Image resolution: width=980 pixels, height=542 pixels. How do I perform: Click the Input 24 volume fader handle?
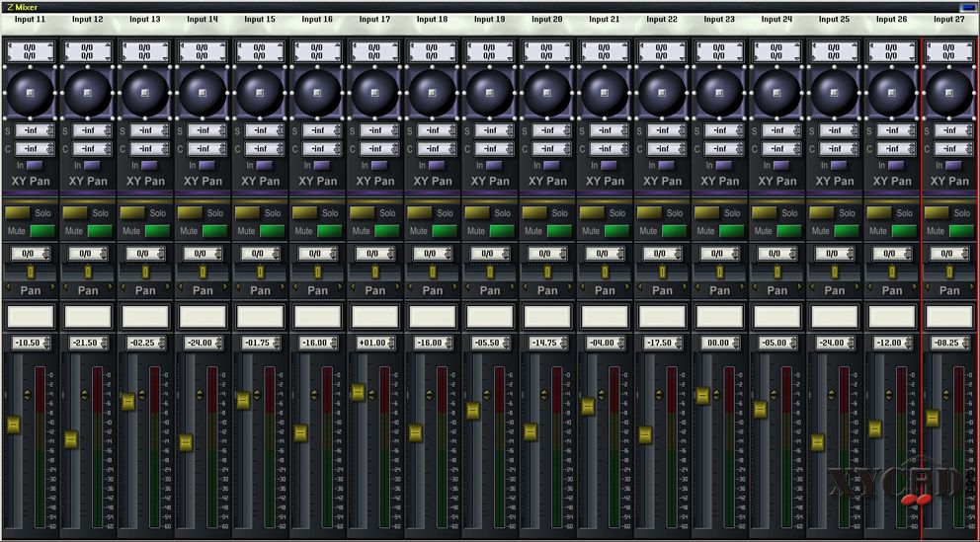tap(761, 410)
